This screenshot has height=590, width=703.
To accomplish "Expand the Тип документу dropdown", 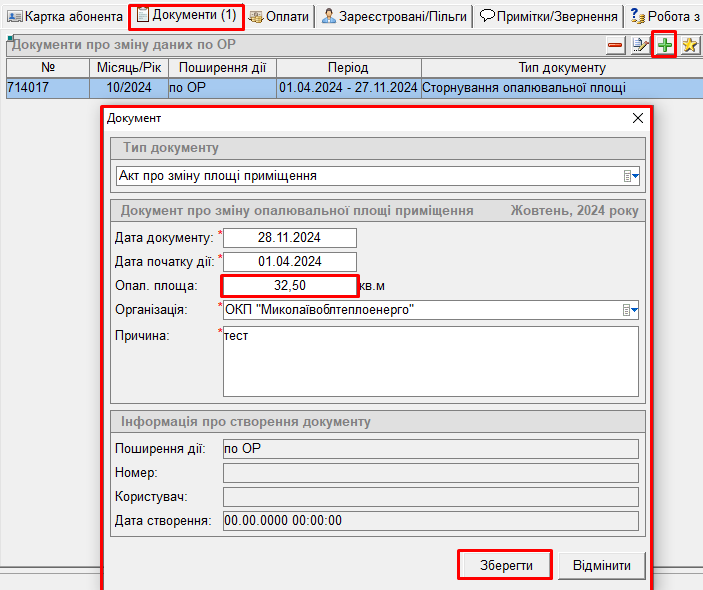I will [x=631, y=176].
